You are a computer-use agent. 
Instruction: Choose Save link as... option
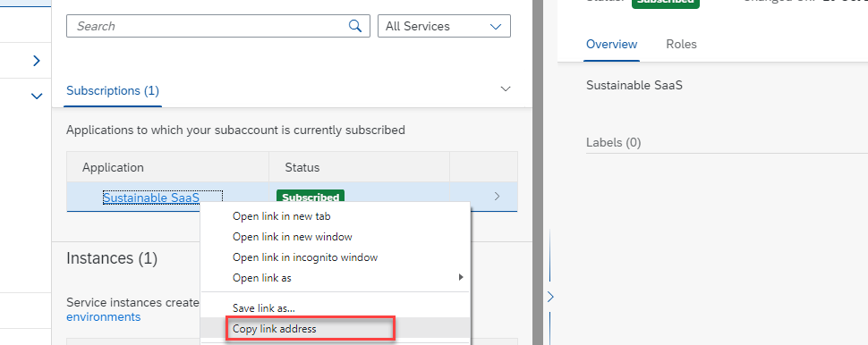pyautogui.click(x=263, y=308)
